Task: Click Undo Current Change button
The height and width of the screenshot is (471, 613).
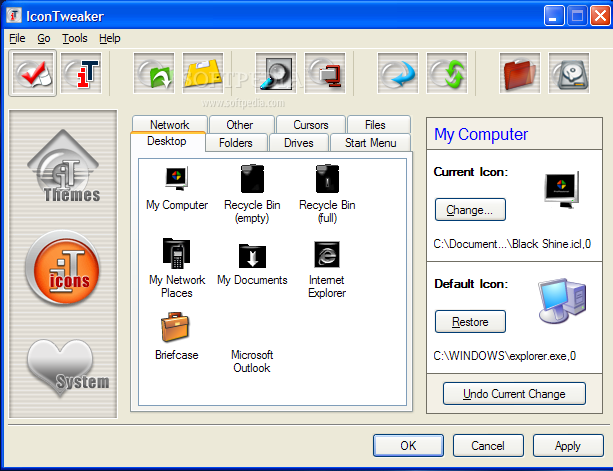Action: 514,394
